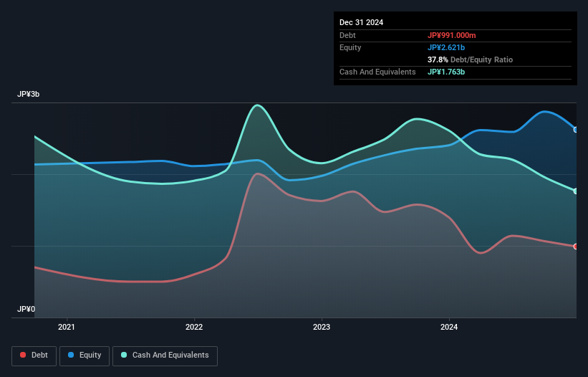Screen dimensions: 588x377
Task: Click the Debt row label in tooltip
Action: (x=347, y=35)
